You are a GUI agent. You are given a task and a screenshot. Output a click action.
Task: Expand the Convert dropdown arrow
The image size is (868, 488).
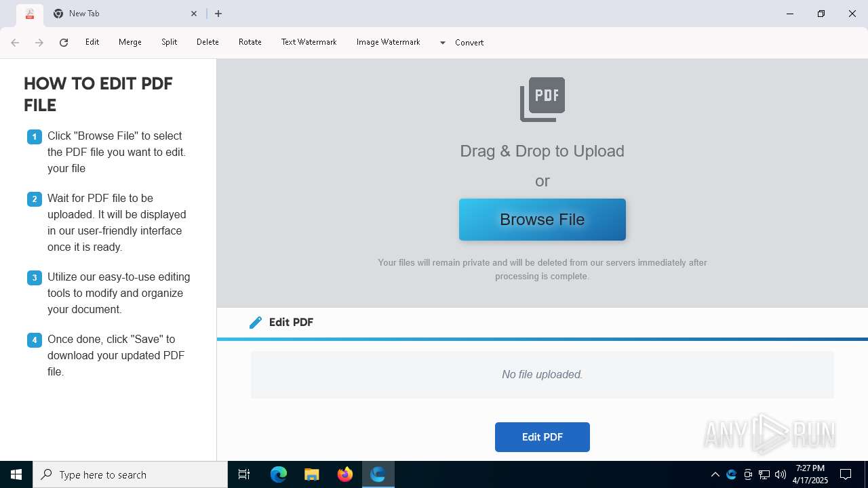(443, 43)
